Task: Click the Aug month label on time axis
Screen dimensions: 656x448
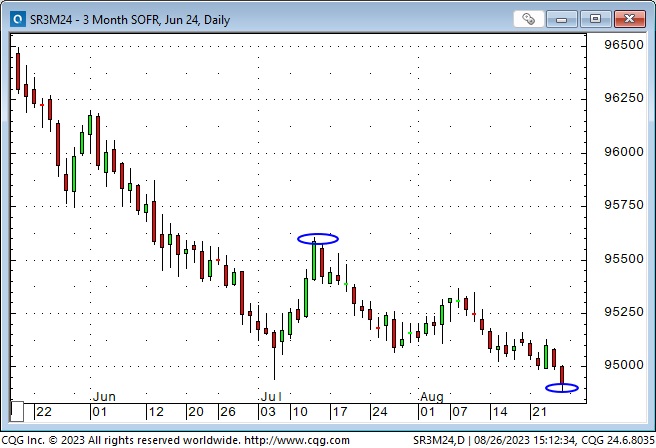Action: [x=432, y=397]
